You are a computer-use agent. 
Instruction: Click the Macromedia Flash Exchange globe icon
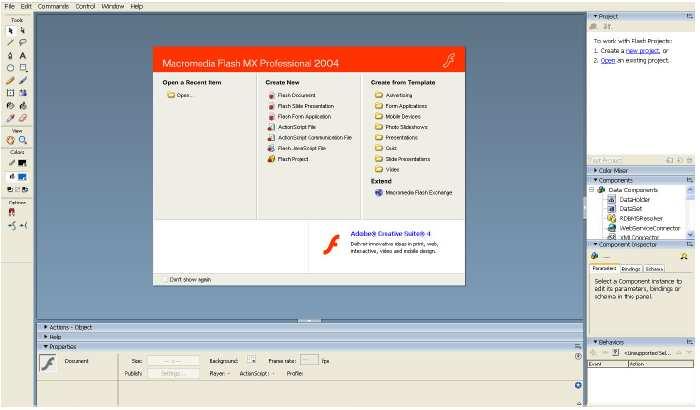coord(379,192)
